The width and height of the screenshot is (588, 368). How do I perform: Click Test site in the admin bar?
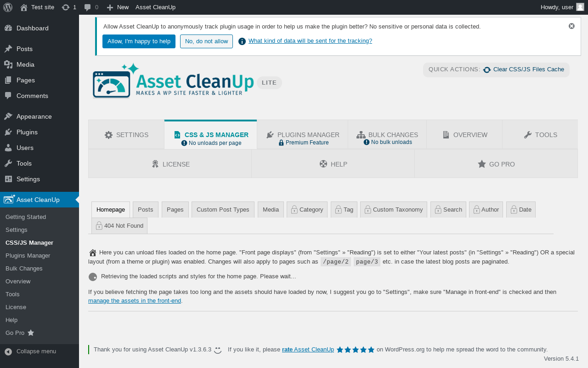(x=37, y=7)
